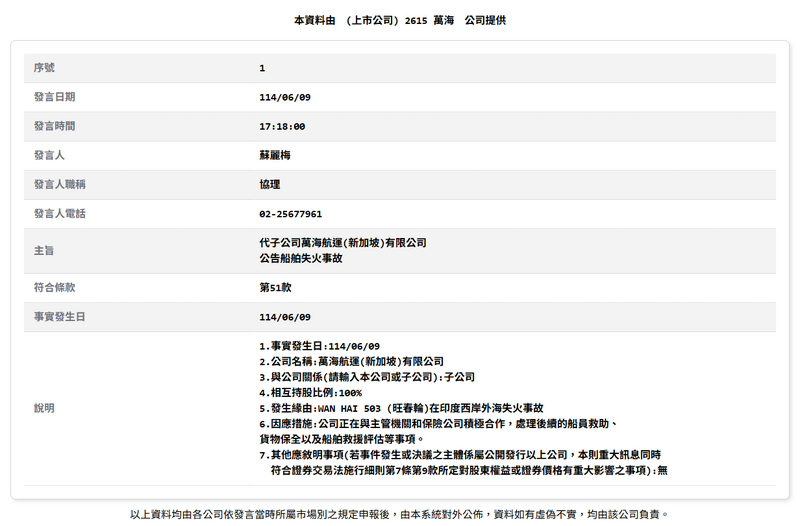This screenshot has height=526, width=800.
Task: Click explanation line 3.與公司關係
Action: click(367, 377)
